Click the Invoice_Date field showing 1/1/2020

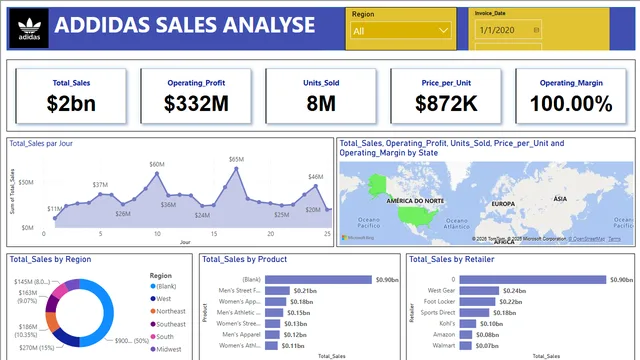pyautogui.click(x=508, y=30)
